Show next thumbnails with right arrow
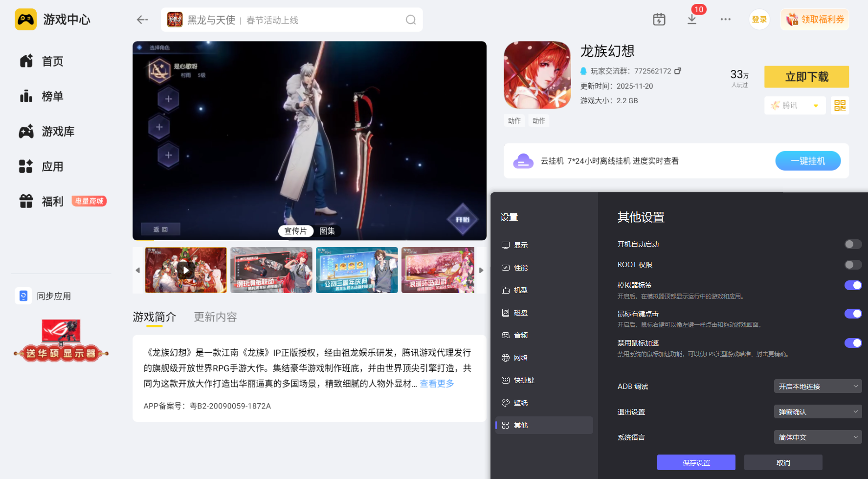The height and width of the screenshot is (479, 868). point(481,270)
